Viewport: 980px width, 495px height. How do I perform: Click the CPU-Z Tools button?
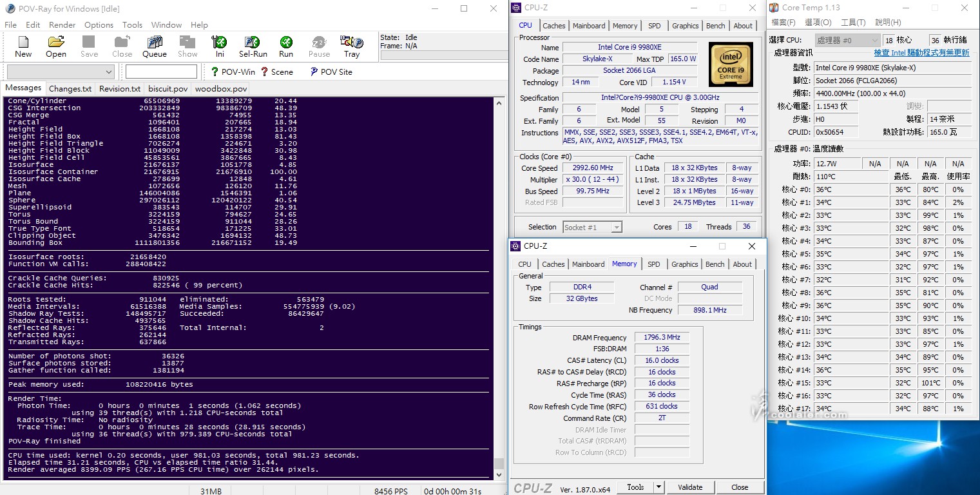pyautogui.click(x=635, y=487)
